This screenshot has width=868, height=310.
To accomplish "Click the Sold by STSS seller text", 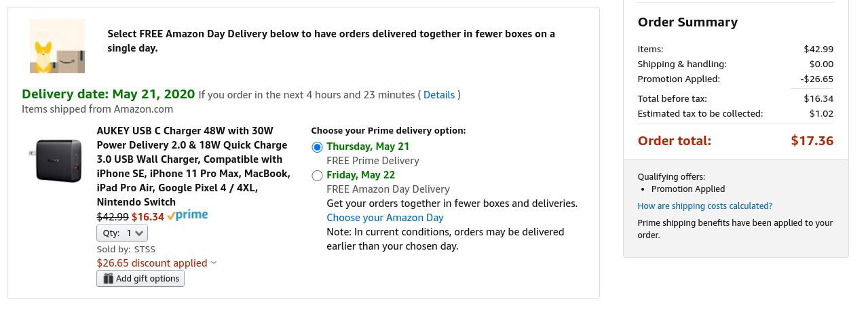I will (126, 249).
